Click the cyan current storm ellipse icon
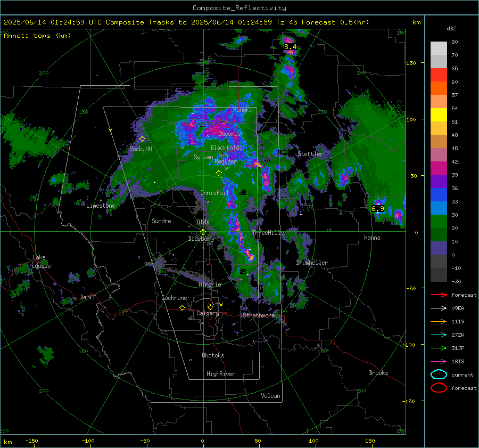479x448 pixels. (x=439, y=374)
